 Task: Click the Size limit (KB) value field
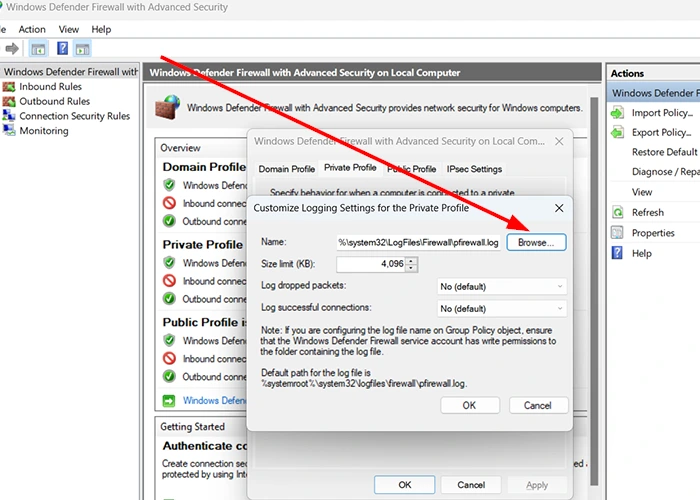371,264
